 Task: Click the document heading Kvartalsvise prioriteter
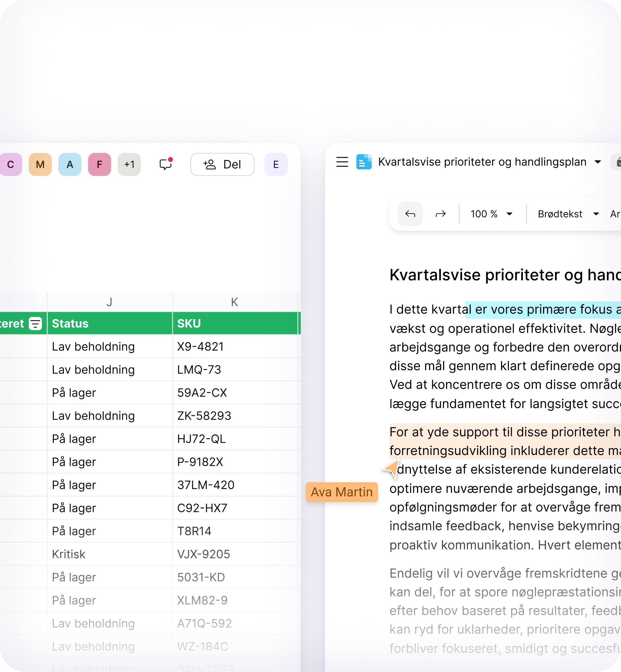point(505,275)
